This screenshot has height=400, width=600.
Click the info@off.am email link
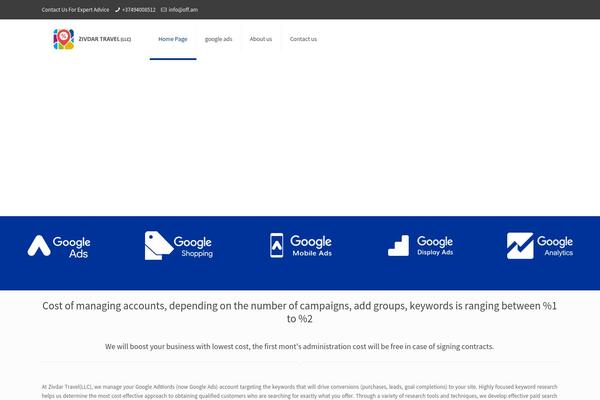pyautogui.click(x=183, y=10)
